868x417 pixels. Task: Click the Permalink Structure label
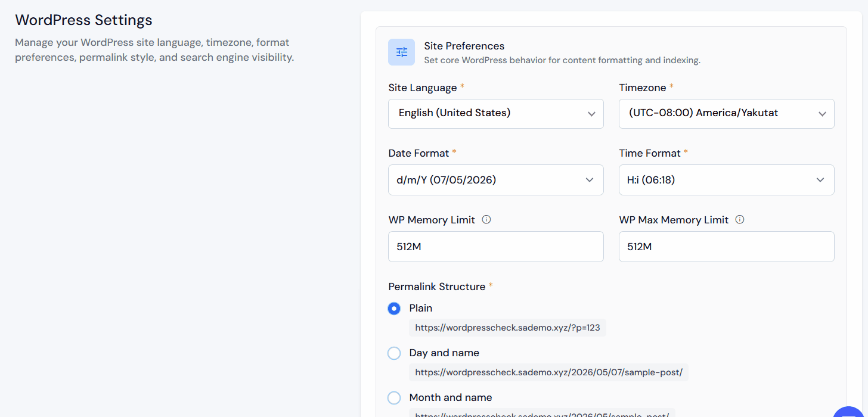437,287
